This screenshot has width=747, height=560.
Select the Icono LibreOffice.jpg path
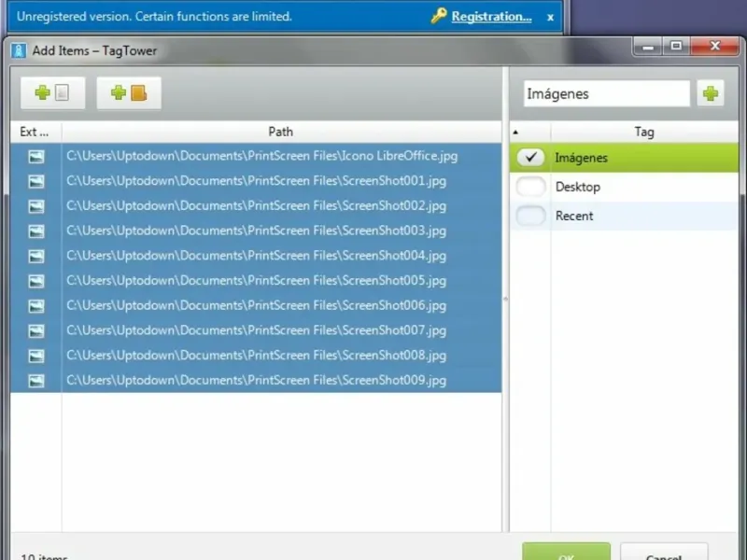pos(262,156)
